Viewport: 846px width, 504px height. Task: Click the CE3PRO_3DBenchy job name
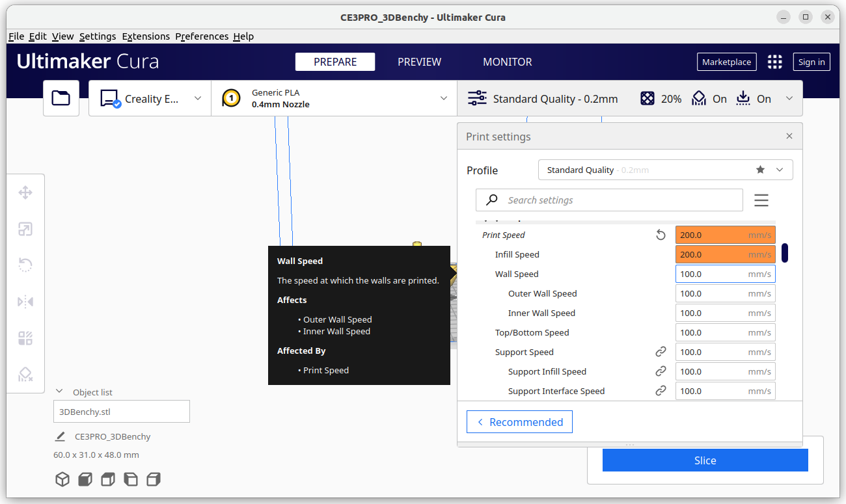(113, 436)
